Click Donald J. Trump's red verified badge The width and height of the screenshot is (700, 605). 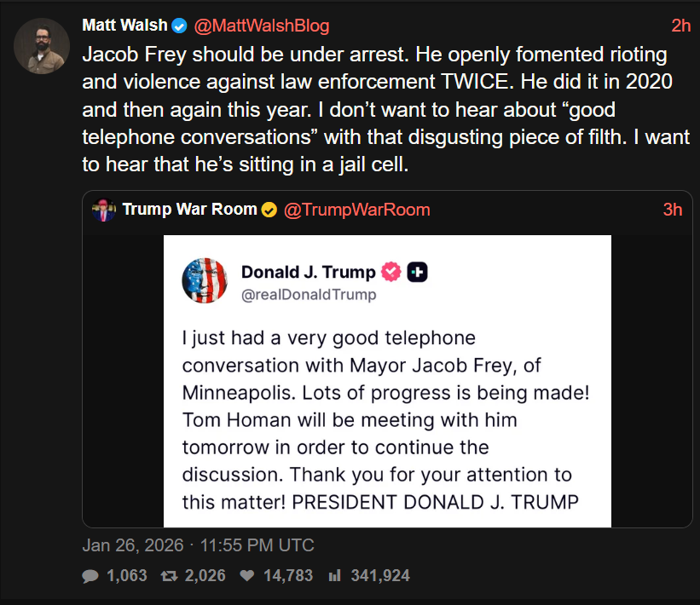(x=390, y=273)
